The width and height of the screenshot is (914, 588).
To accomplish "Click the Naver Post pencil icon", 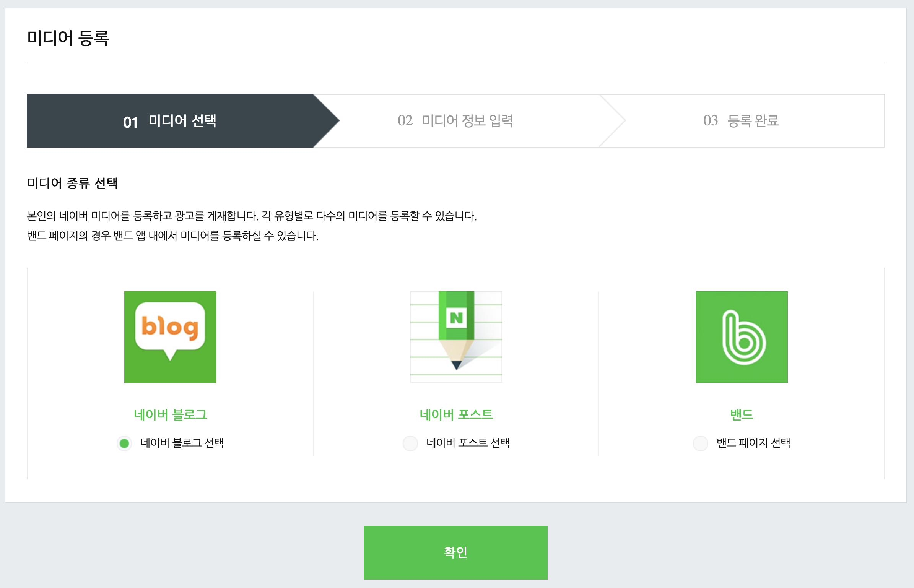I will coord(456,337).
